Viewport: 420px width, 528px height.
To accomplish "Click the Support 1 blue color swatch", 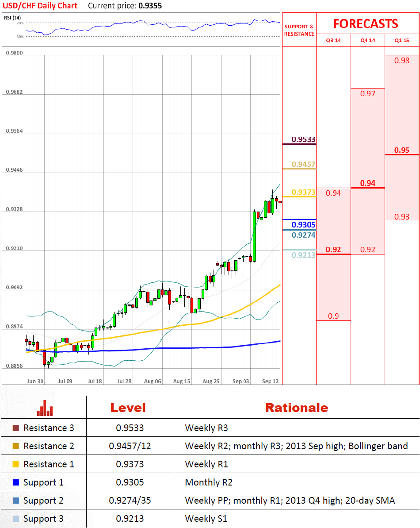I will coord(15,482).
